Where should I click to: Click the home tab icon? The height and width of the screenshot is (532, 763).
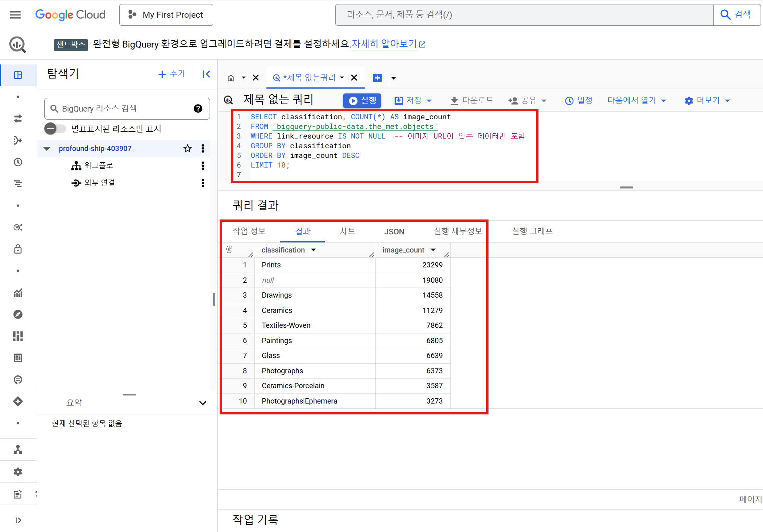(231, 78)
